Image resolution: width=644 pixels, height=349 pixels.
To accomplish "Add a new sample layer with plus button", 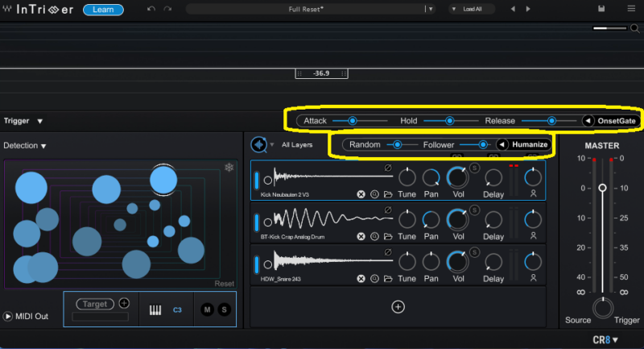I will coord(398,306).
